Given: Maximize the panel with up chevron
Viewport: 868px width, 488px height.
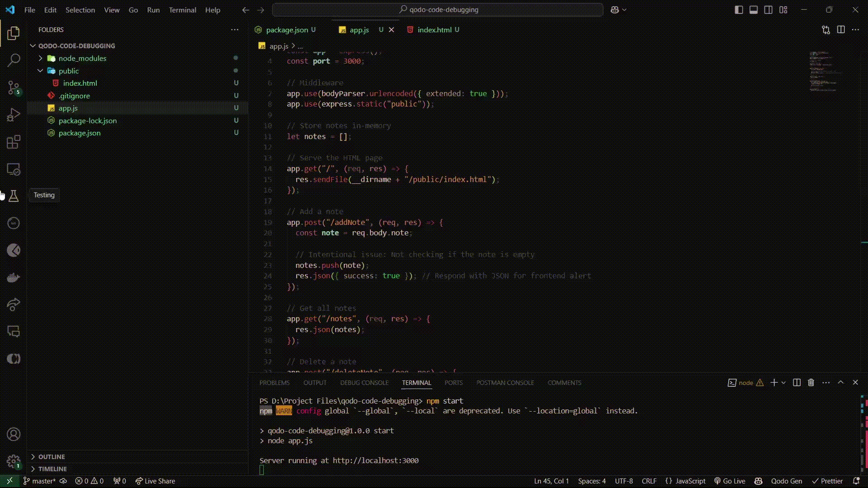Looking at the screenshot, I should [x=841, y=382].
